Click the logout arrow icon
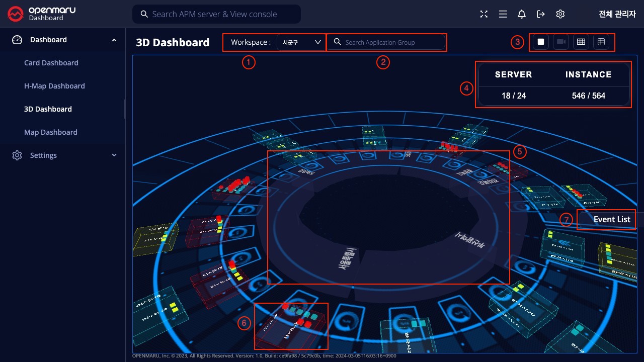 pos(541,14)
